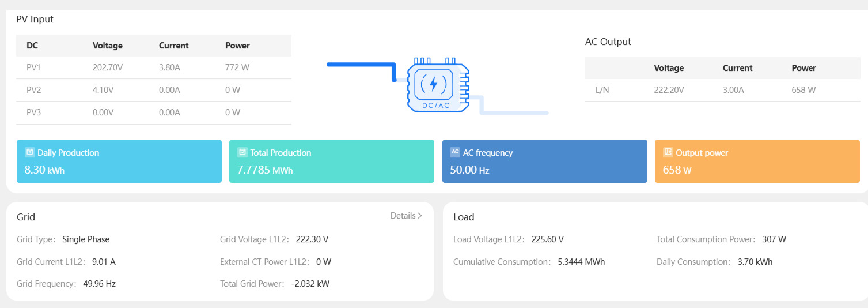Click PV Input Power column header

click(x=237, y=46)
